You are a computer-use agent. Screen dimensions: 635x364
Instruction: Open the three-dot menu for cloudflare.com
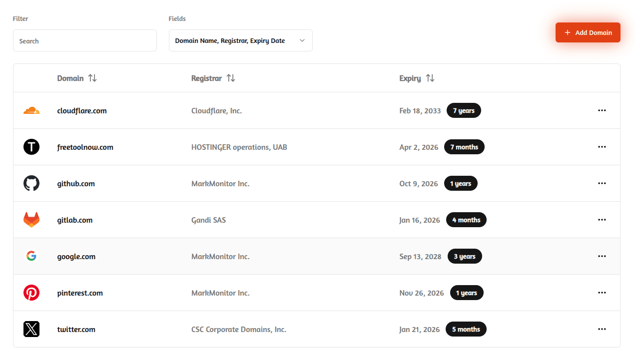(x=602, y=110)
